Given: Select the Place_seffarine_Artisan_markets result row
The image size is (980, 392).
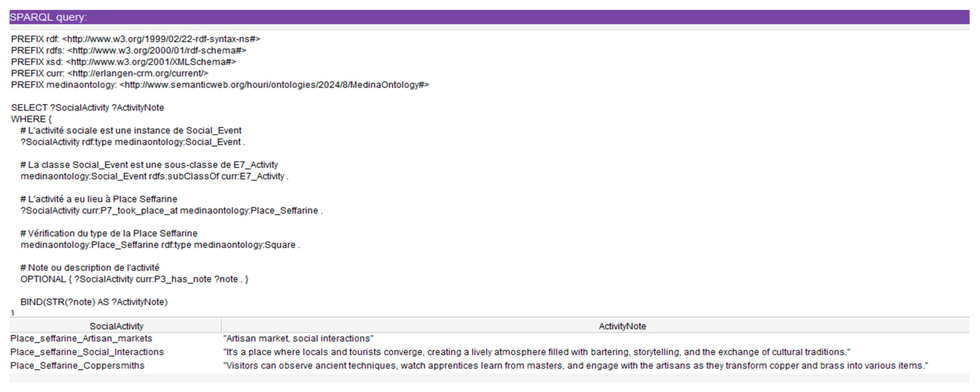Looking at the screenshot, I should [81, 338].
